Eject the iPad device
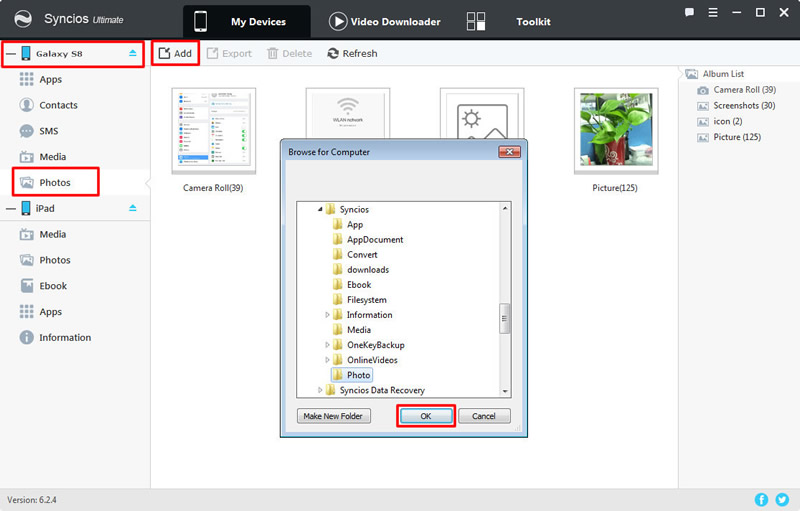This screenshot has height=511, width=800. 133,208
